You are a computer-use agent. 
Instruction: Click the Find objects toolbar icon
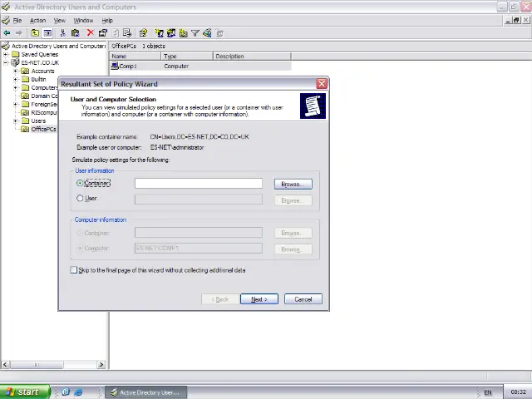point(207,33)
